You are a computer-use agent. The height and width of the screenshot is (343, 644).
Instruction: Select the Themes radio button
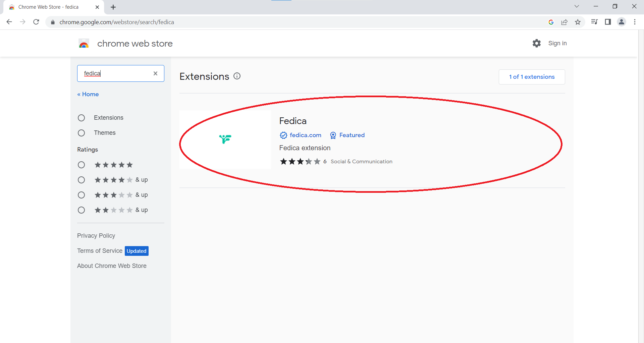click(81, 133)
